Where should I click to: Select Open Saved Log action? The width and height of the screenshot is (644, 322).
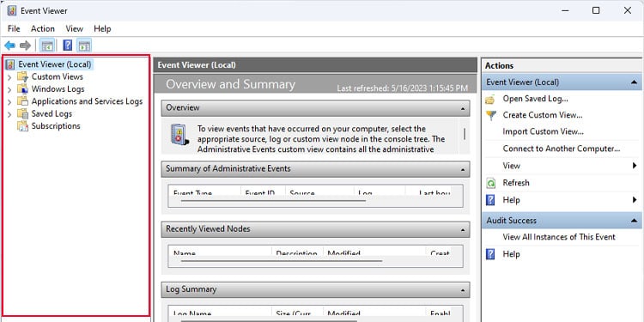click(x=535, y=99)
